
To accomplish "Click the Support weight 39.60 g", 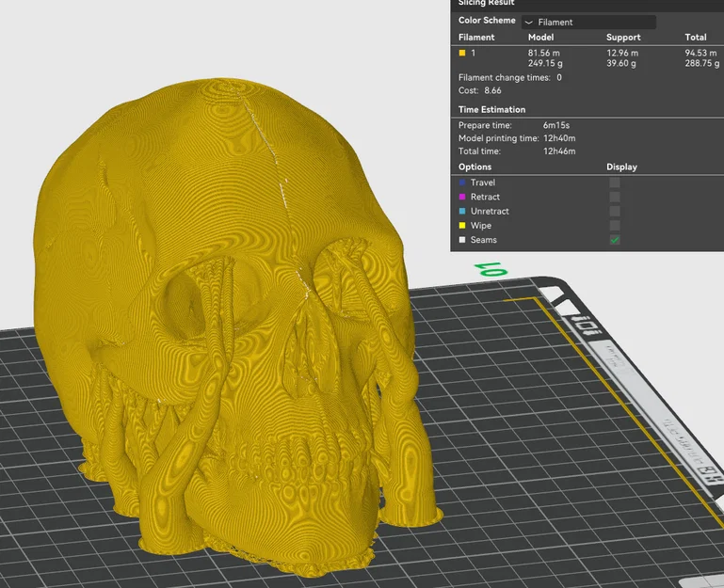I will pos(621,63).
